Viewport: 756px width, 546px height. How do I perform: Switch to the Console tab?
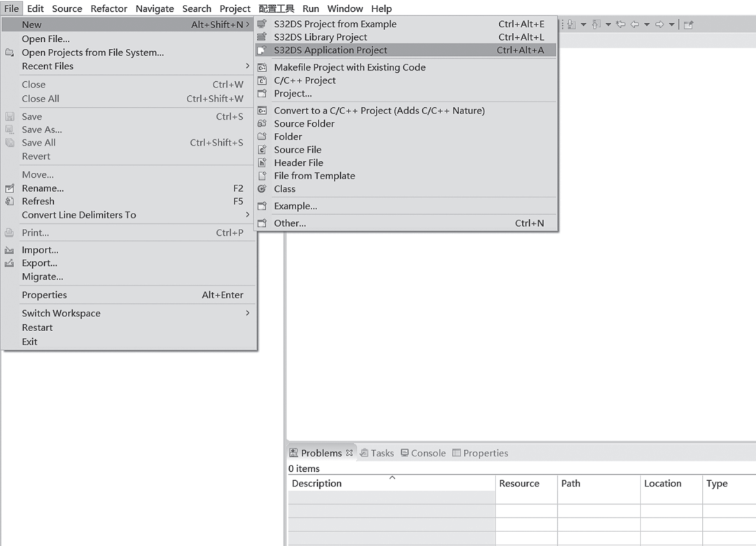[423, 453]
